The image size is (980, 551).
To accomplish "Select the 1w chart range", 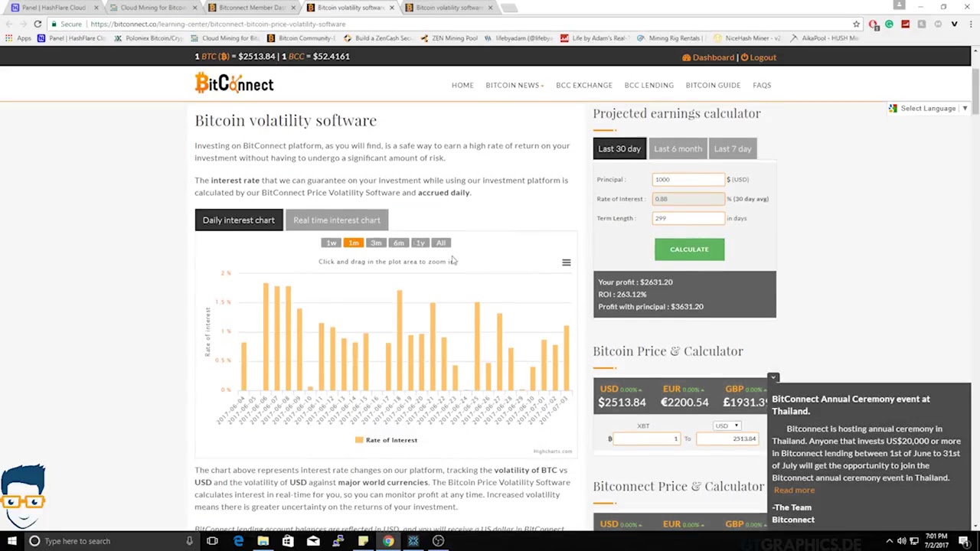I will point(331,243).
